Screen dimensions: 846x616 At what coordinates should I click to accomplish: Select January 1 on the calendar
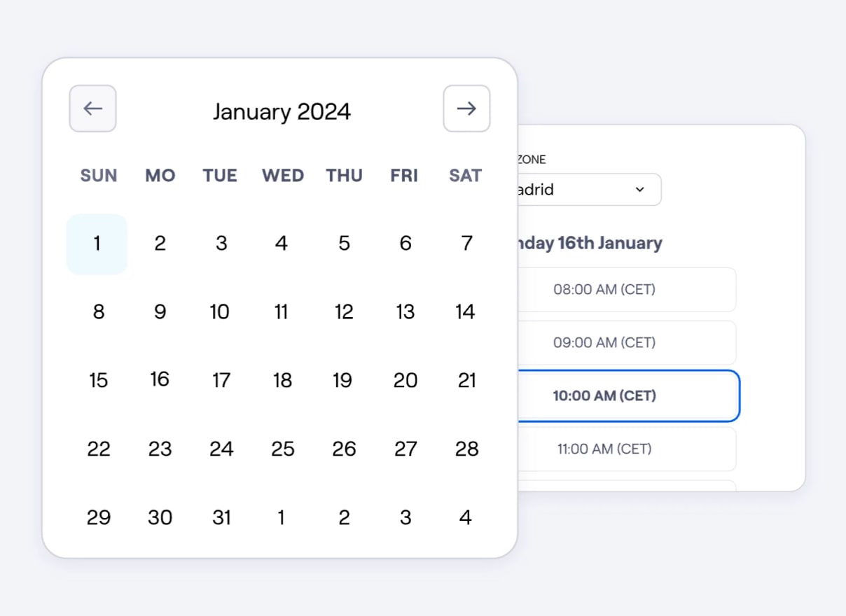click(x=97, y=244)
